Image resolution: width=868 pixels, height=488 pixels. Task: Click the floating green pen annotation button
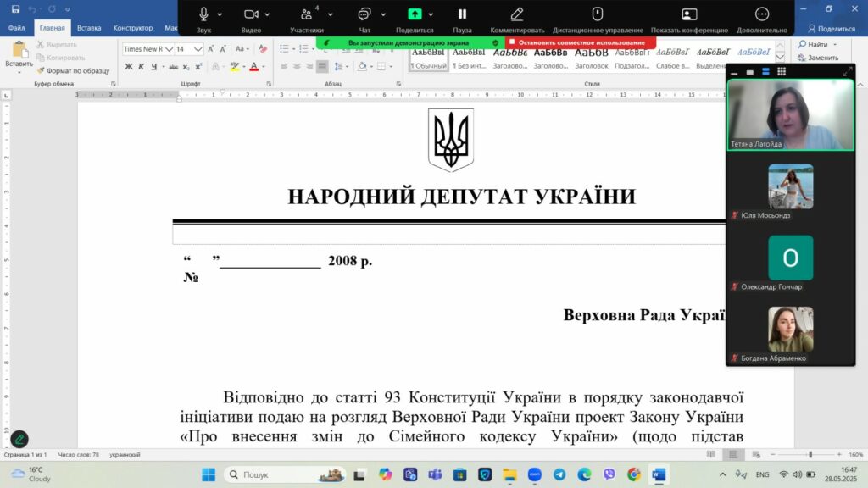pos(19,440)
